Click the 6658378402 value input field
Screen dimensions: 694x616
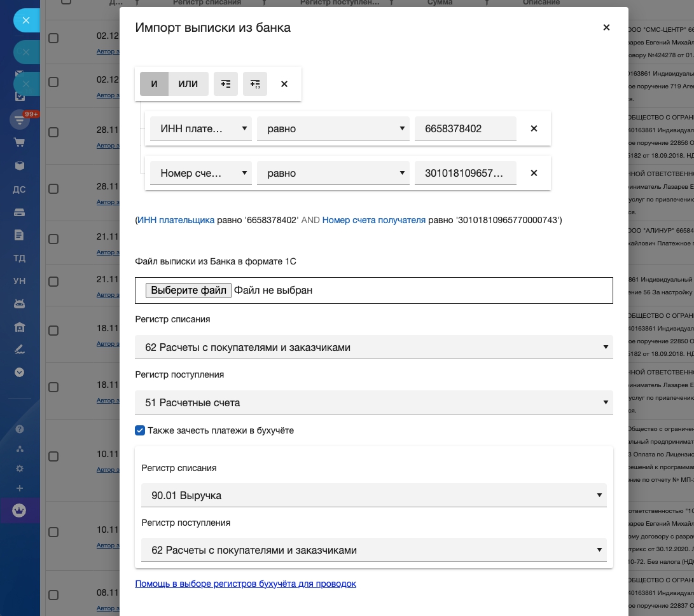pos(466,128)
